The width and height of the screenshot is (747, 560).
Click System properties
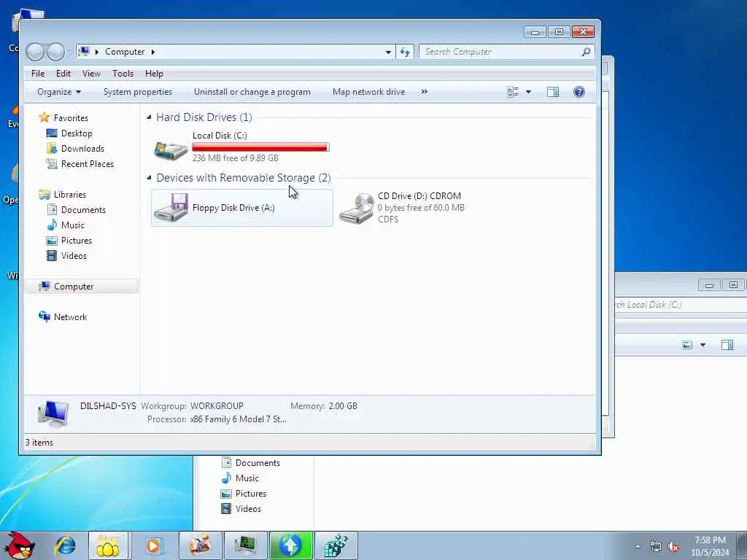coord(138,92)
